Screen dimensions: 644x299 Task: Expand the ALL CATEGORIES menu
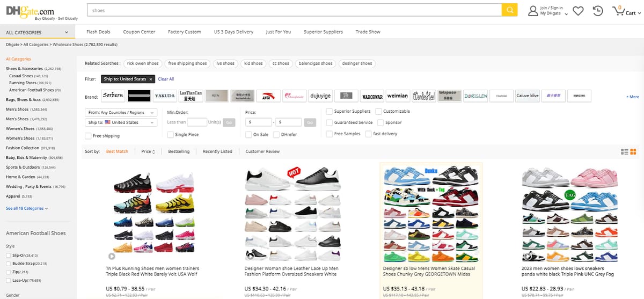pyautogui.click(x=38, y=32)
